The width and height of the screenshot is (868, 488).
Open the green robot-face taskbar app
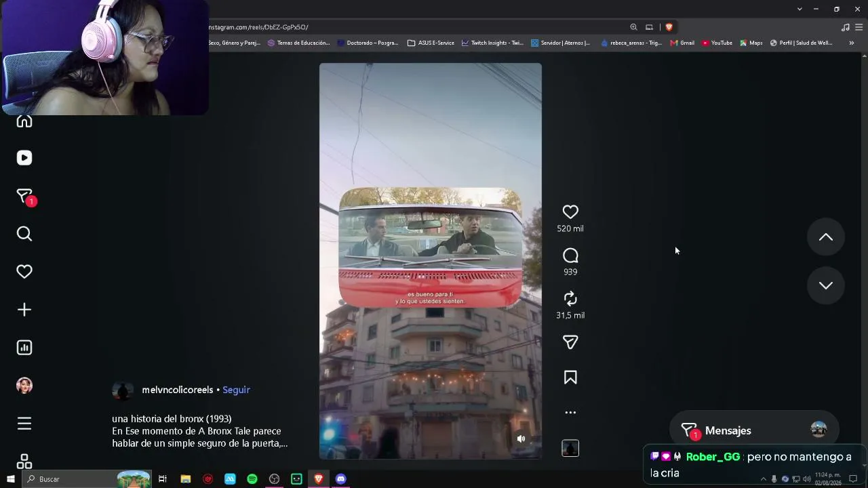296,479
